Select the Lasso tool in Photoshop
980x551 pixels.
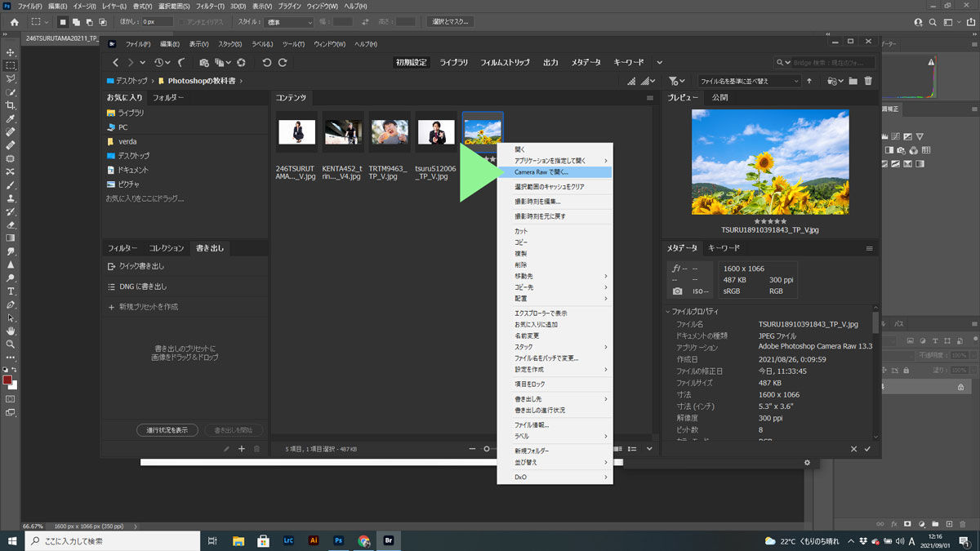11,78
